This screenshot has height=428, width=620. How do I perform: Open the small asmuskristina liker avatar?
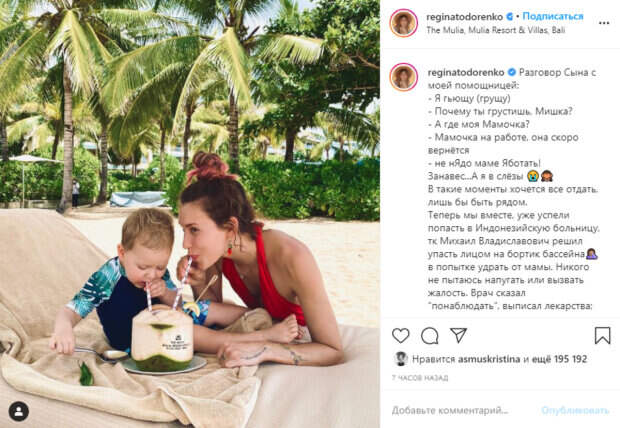pos(401,359)
